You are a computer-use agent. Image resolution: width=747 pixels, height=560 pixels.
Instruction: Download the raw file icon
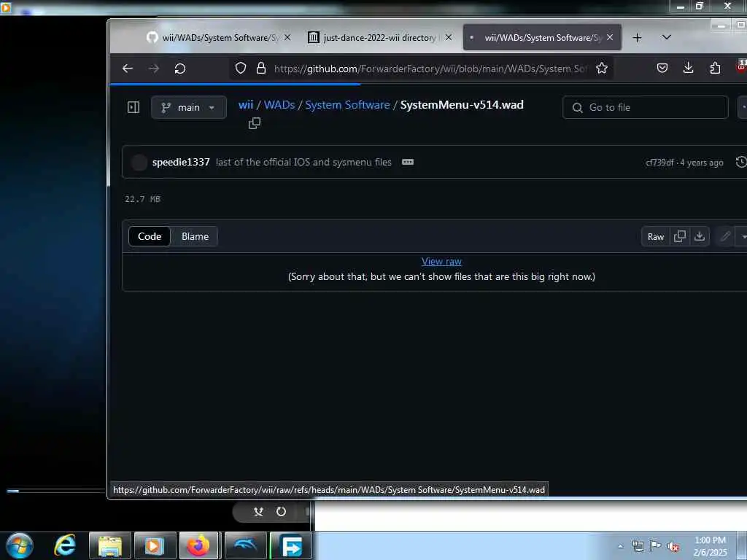[x=700, y=236]
